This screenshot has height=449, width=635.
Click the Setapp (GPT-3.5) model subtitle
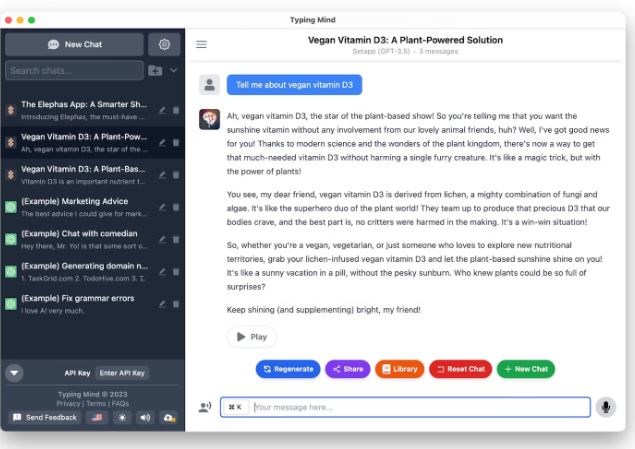[x=381, y=51]
